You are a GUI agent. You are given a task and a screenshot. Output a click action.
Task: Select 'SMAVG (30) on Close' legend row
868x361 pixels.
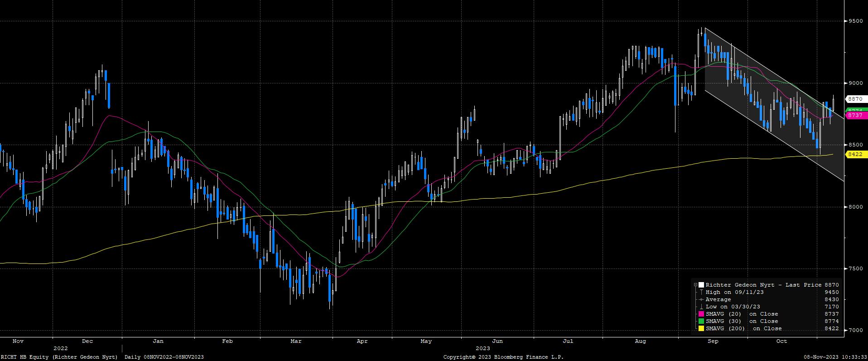click(766, 321)
